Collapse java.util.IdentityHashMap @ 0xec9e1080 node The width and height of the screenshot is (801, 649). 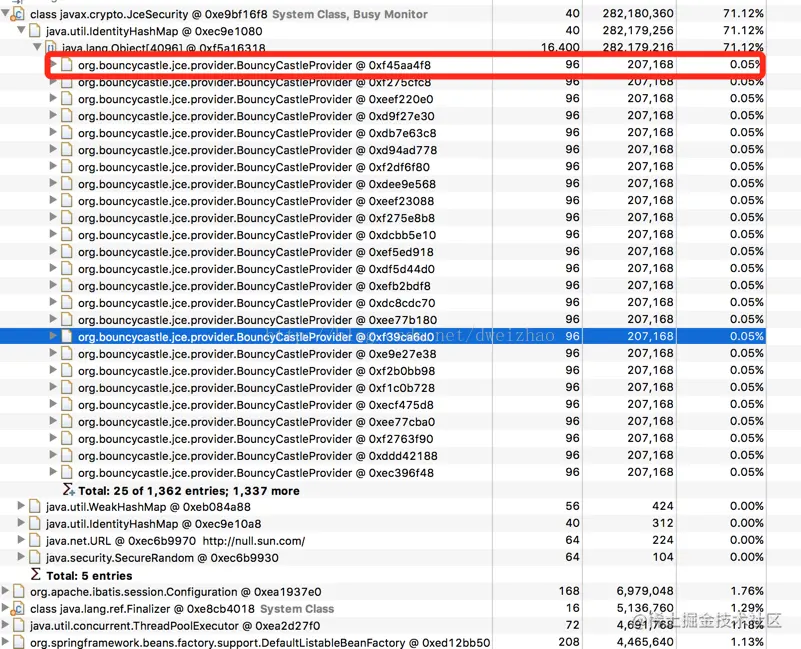21,30
